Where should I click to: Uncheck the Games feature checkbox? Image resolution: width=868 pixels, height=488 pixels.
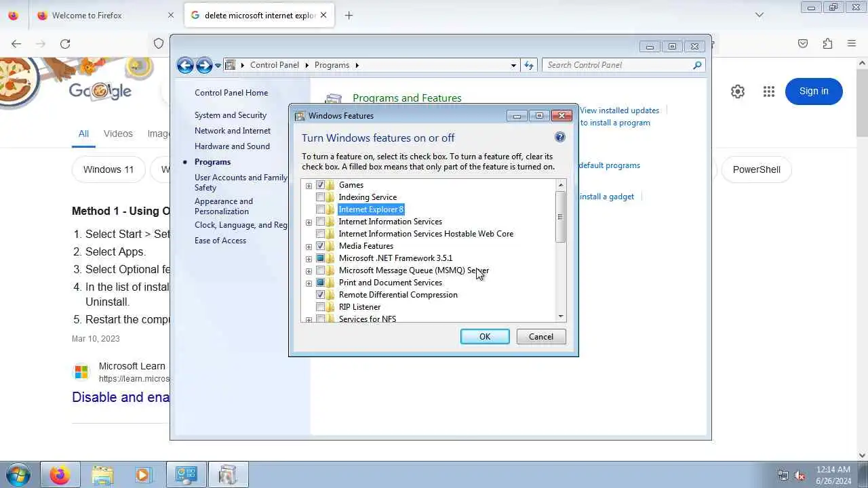click(321, 185)
